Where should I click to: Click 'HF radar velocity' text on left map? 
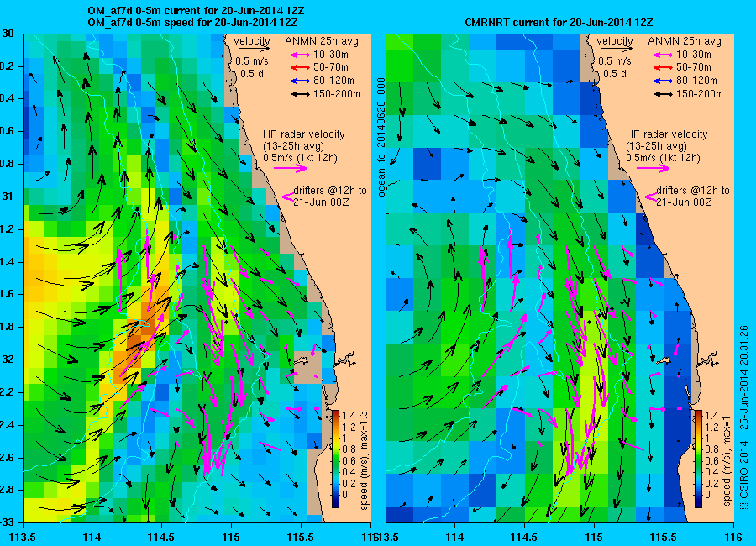(x=304, y=134)
